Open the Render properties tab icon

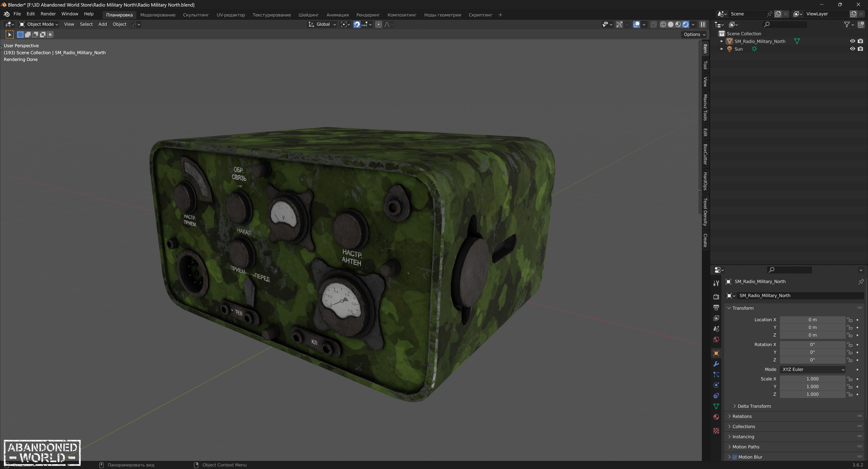coord(716,297)
